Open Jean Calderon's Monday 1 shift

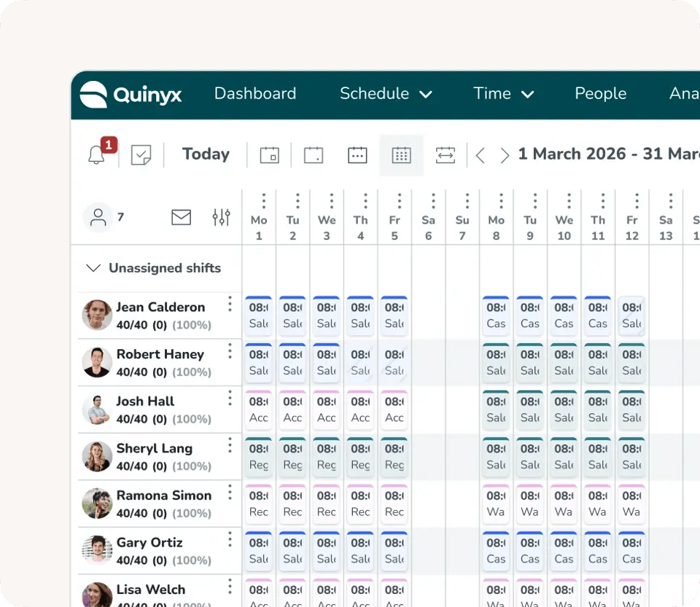pos(259,316)
